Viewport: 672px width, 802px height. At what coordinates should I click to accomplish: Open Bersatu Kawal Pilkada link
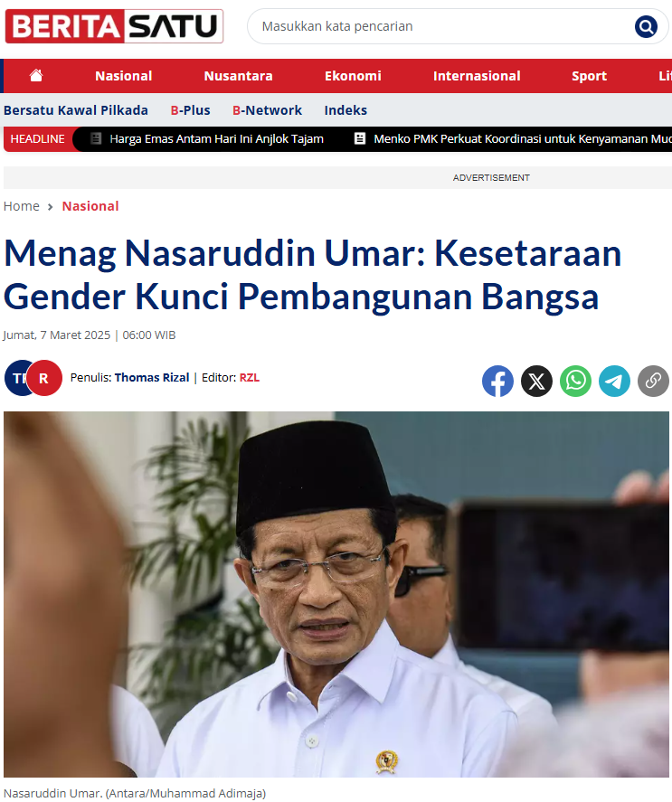(76, 110)
